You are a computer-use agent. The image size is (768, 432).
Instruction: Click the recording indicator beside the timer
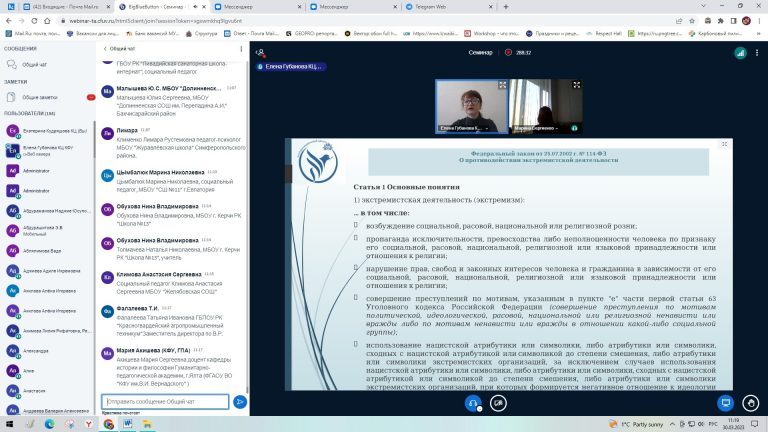(x=508, y=51)
